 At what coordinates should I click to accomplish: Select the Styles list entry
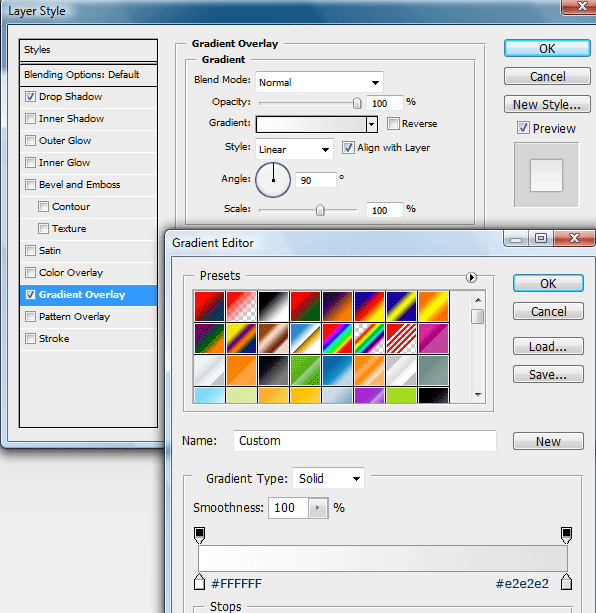pos(88,50)
